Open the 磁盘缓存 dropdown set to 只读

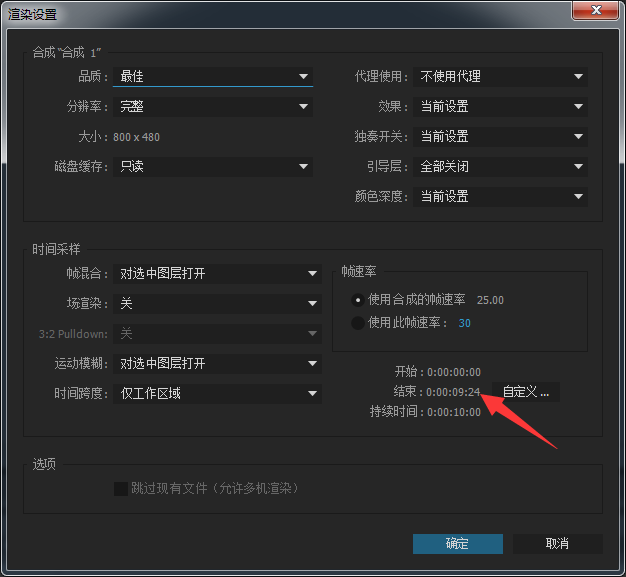tap(214, 166)
